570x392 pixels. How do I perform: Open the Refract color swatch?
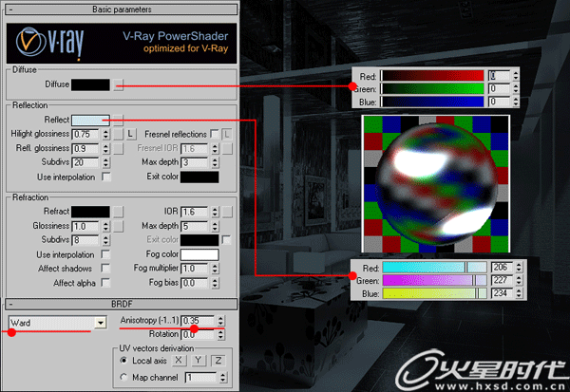[90, 212]
